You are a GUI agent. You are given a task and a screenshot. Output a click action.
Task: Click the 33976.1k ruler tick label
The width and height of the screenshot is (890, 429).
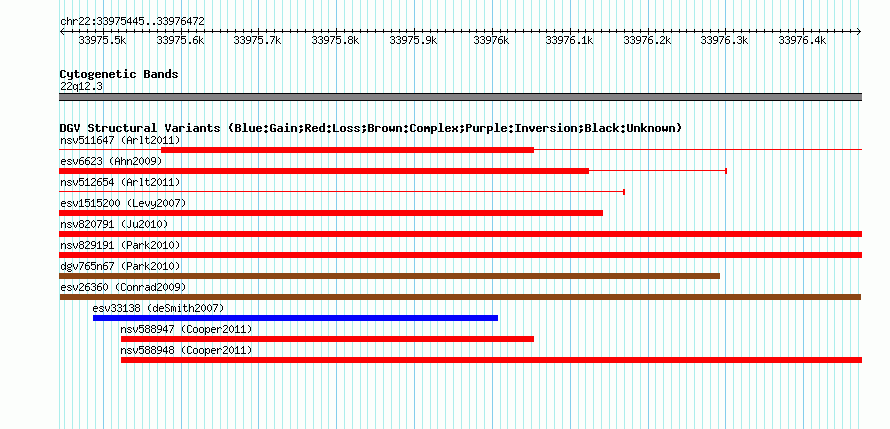click(x=569, y=41)
